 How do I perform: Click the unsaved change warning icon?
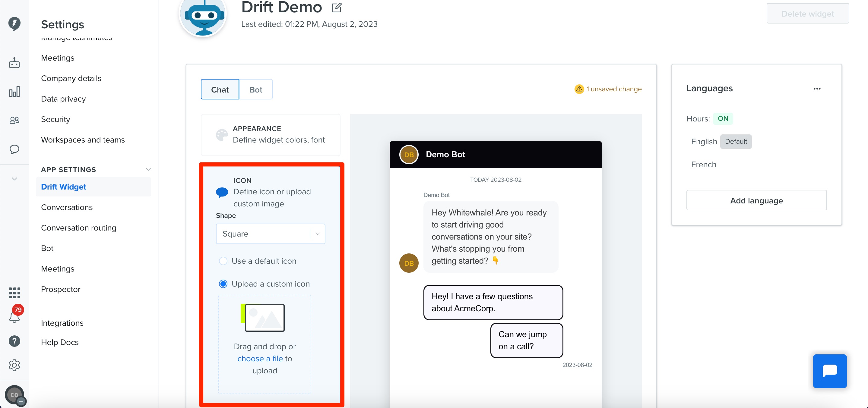(579, 89)
